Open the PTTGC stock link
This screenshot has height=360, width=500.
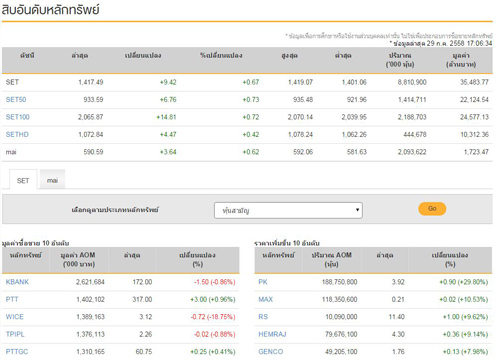17,352
